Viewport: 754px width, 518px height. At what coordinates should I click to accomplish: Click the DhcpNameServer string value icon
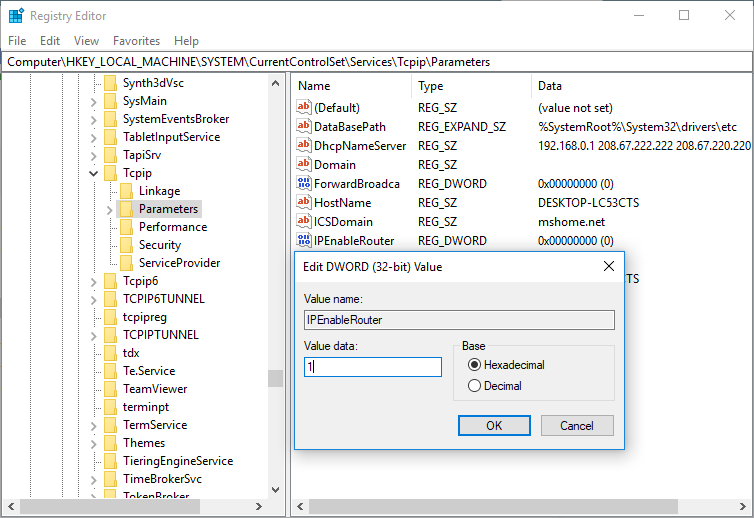tap(305, 145)
